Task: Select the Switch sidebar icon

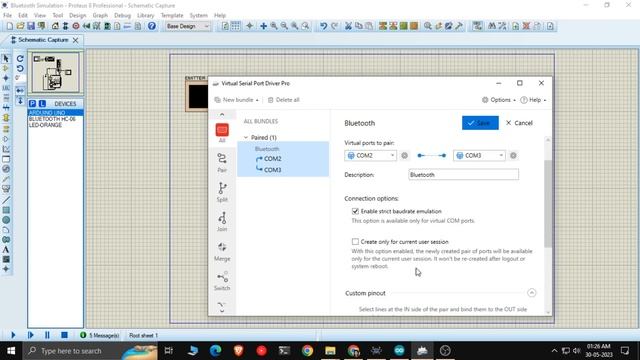Action: click(x=222, y=280)
